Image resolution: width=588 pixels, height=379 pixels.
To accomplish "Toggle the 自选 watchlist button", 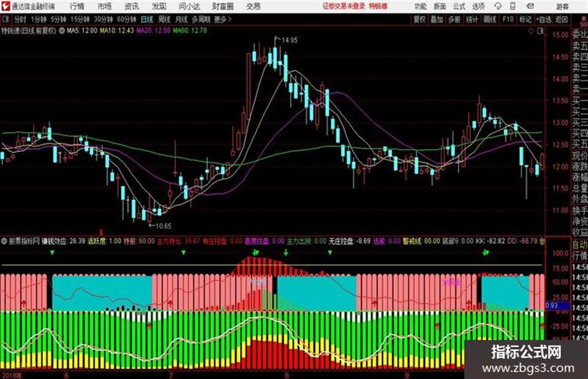I will (x=544, y=19).
